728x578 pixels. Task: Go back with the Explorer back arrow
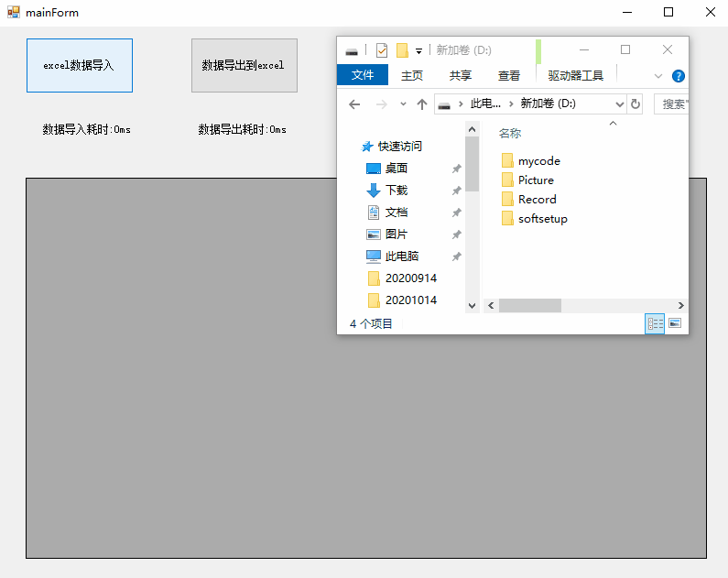(354, 104)
